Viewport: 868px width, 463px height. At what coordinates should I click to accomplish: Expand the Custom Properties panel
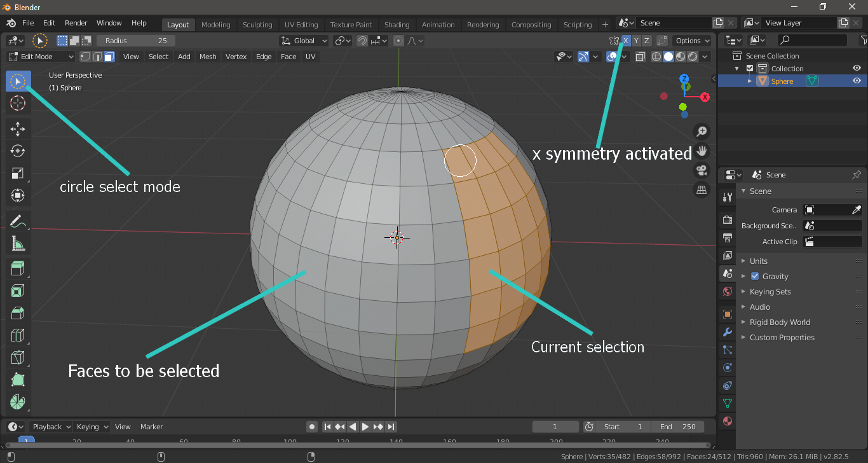782,337
